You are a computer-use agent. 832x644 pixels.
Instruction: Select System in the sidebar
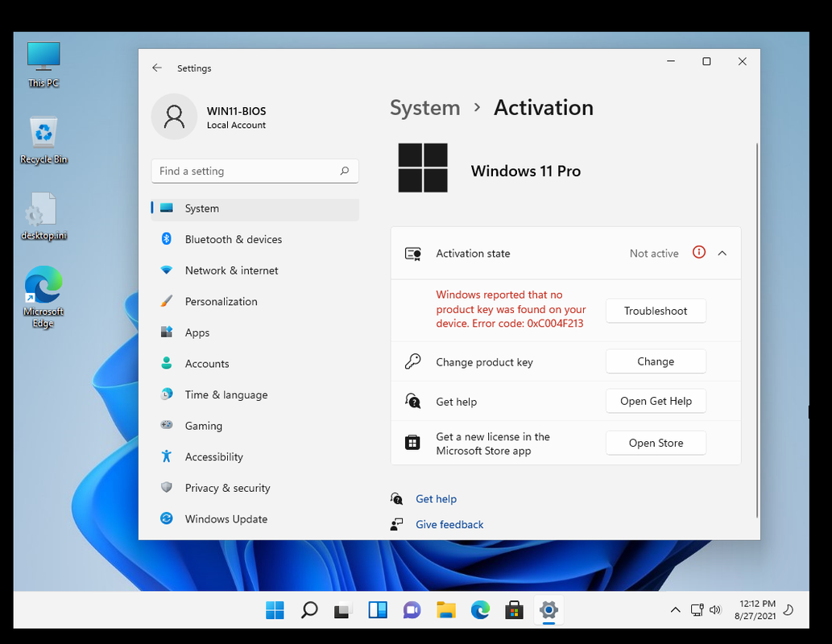pos(255,208)
